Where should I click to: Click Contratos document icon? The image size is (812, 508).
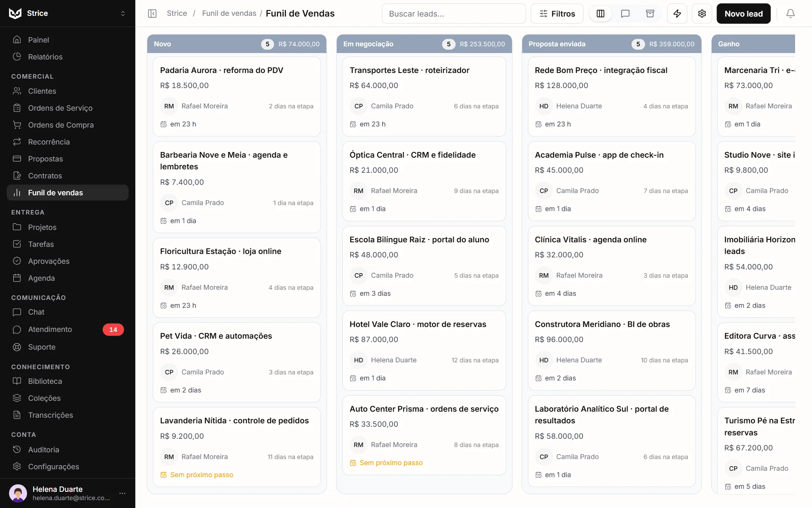(x=17, y=176)
